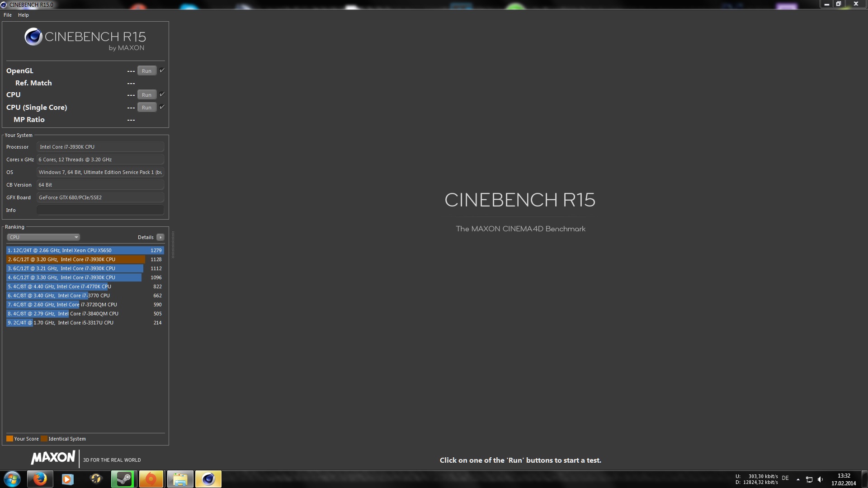Toggle the OpenGL test checkmark

point(162,70)
